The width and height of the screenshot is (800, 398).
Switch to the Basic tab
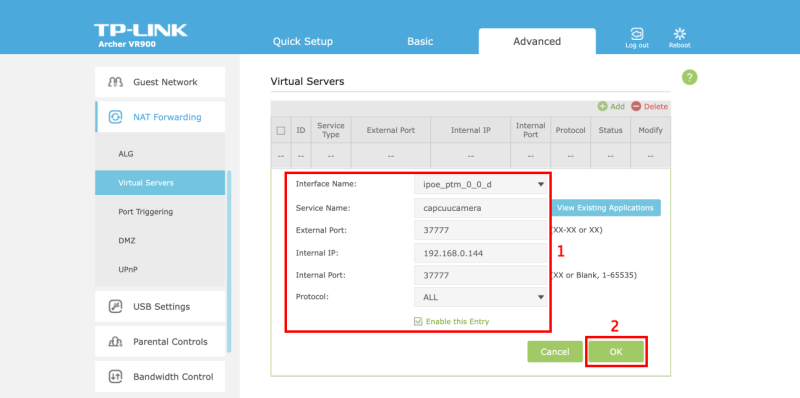click(x=420, y=42)
